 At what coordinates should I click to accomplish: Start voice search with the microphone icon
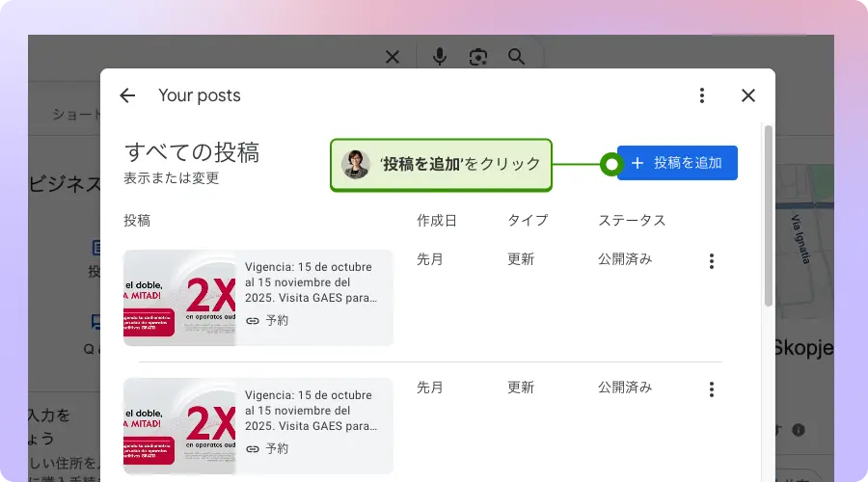click(440, 57)
